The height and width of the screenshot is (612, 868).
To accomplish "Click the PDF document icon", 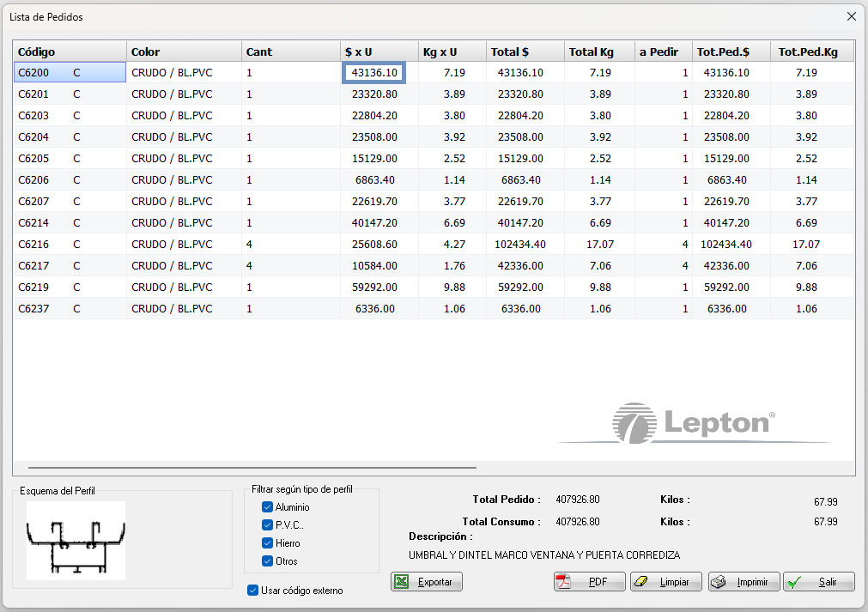I will point(563,582).
